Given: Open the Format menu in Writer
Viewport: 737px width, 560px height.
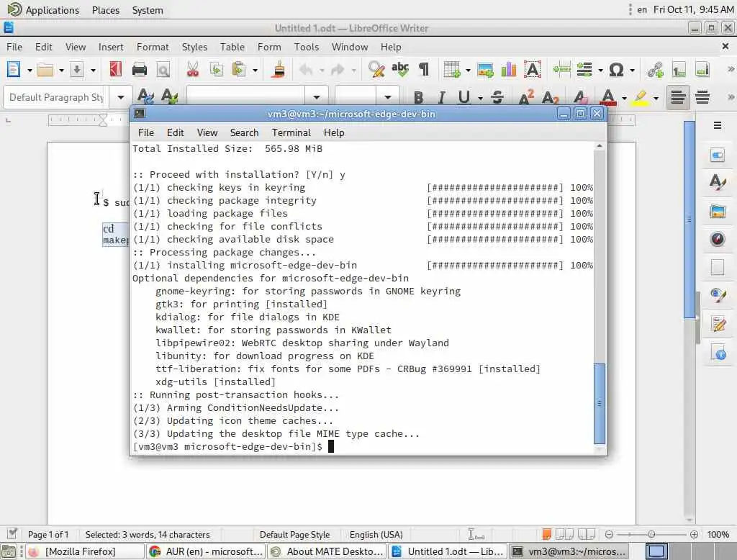Looking at the screenshot, I should click(153, 47).
